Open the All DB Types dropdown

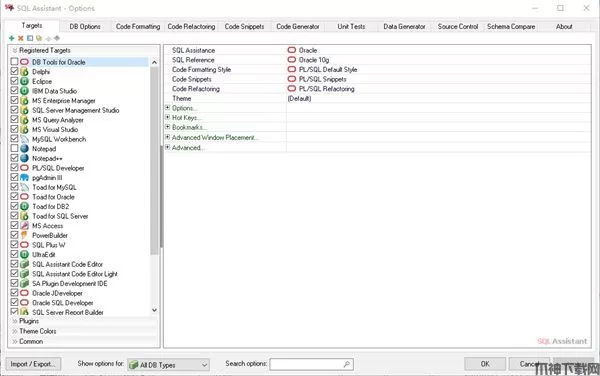coord(169,365)
